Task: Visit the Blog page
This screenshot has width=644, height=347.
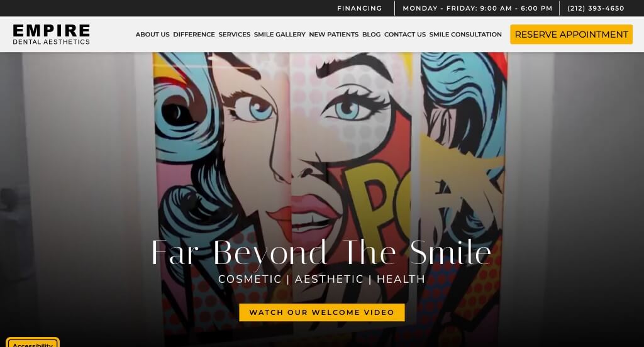Action: pos(371,35)
